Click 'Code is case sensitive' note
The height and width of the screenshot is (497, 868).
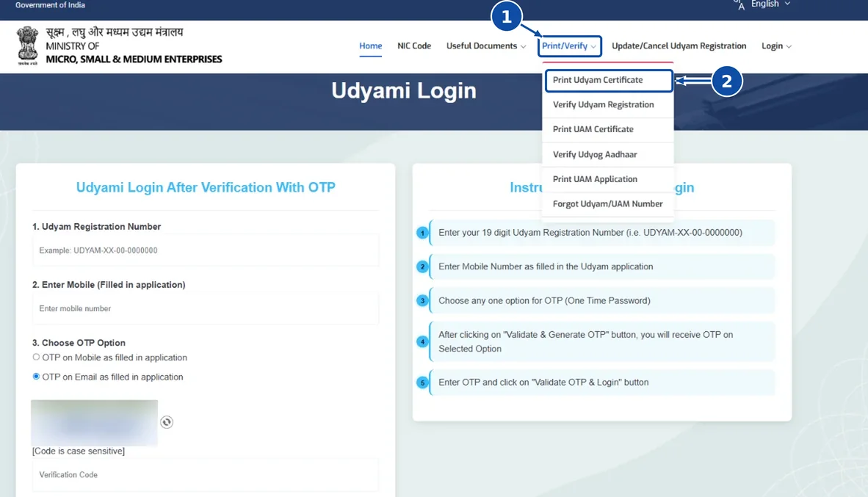tap(79, 451)
